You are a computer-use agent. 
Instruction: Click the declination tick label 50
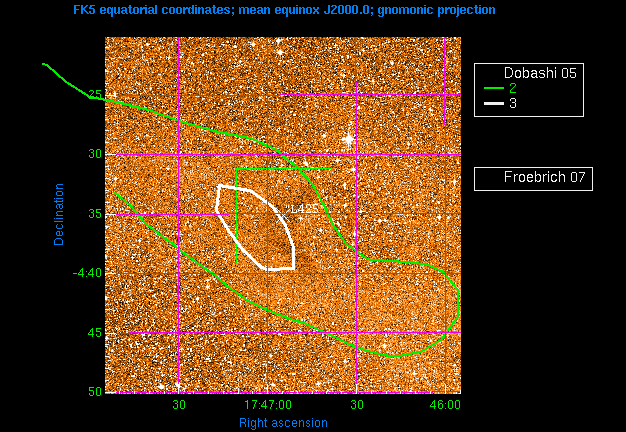[95, 392]
